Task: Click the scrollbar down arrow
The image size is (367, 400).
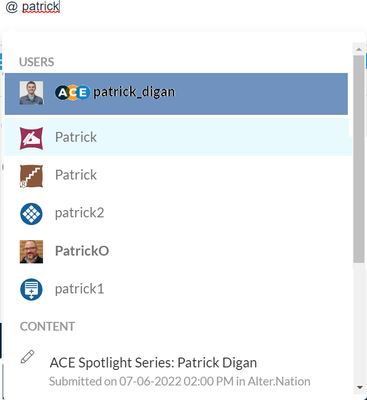Action: click(359, 387)
